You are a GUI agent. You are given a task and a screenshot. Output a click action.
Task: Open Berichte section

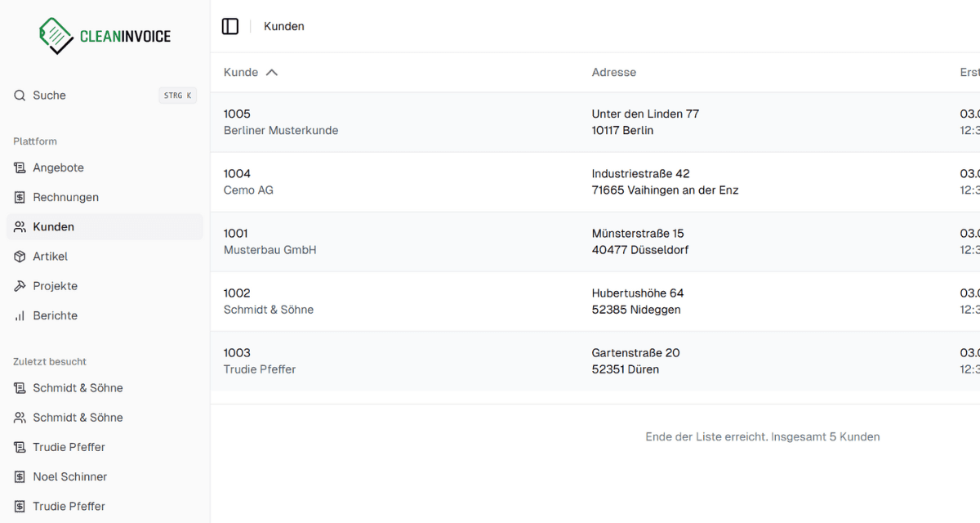click(x=105, y=315)
